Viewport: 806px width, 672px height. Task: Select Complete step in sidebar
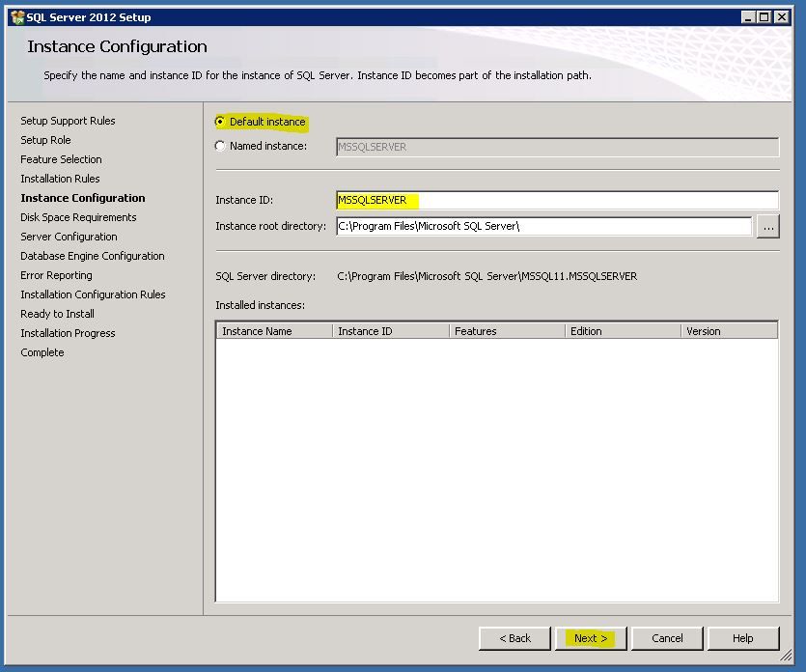[x=42, y=352]
